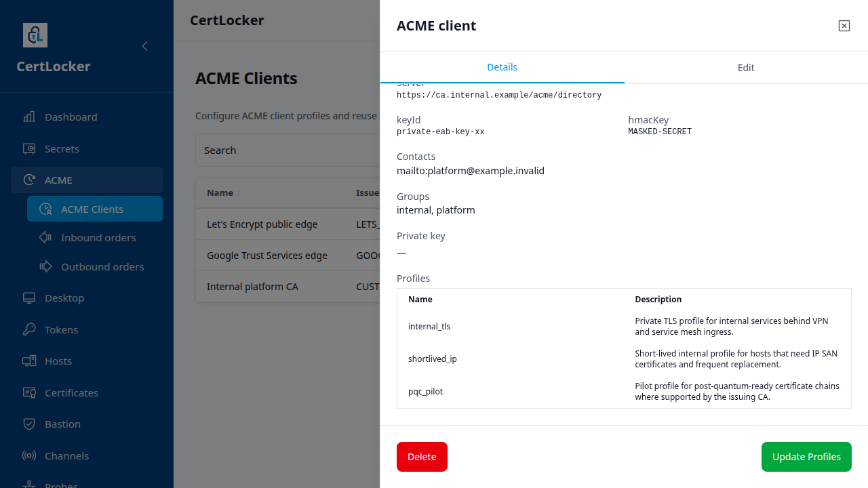This screenshot has width=868, height=488.
Task: Click the pqc_pilot profile name
Action: [426, 391]
